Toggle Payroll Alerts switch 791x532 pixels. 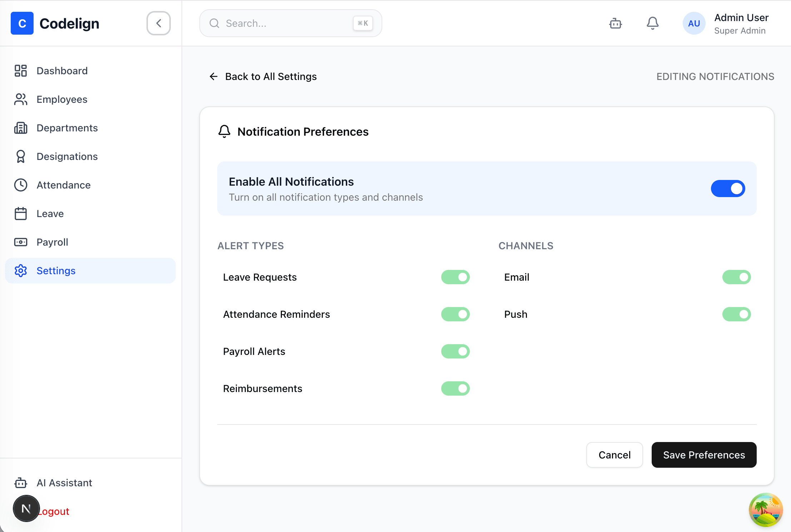coord(455,351)
